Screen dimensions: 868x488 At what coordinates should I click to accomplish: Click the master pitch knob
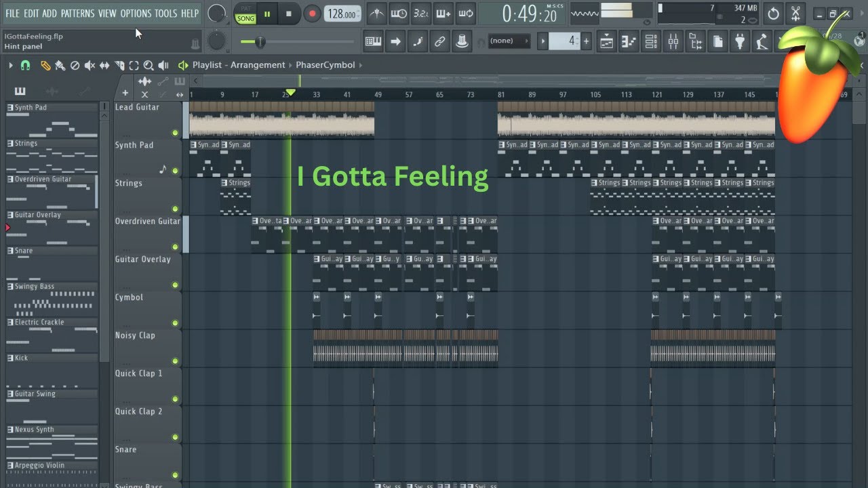(x=216, y=41)
